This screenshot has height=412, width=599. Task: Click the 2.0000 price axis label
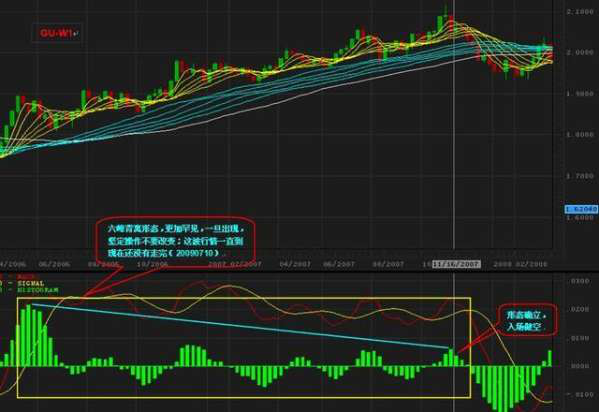[x=580, y=52]
